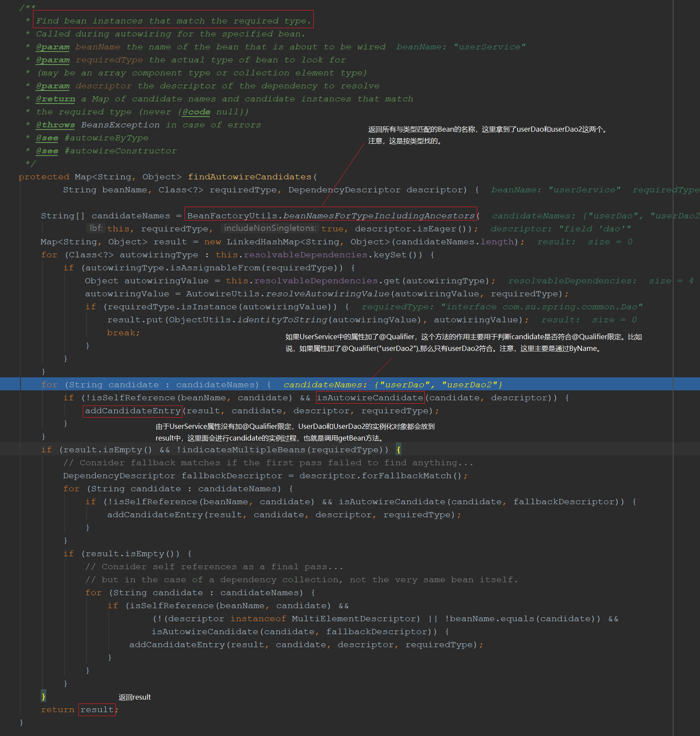Viewport: 700px width, 736px height.
Task: Click the 'includeNonSingletons:' parameter inlay hint
Action: coord(270,228)
